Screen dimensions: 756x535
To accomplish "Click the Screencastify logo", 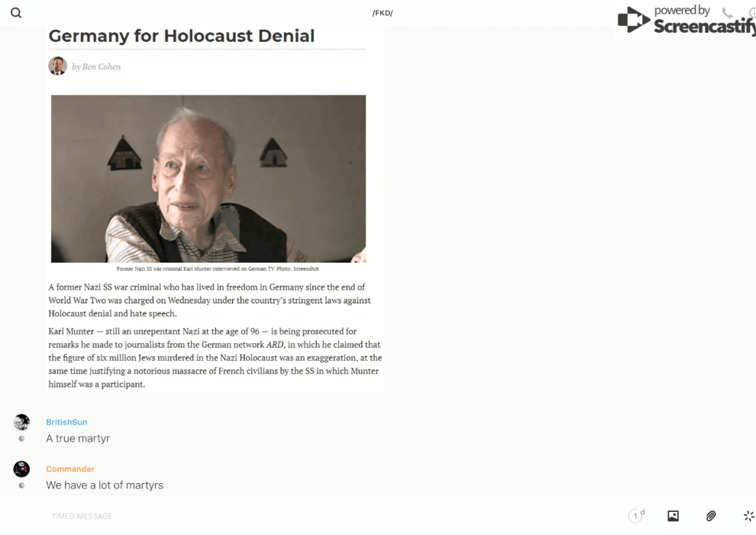I will point(687,21).
